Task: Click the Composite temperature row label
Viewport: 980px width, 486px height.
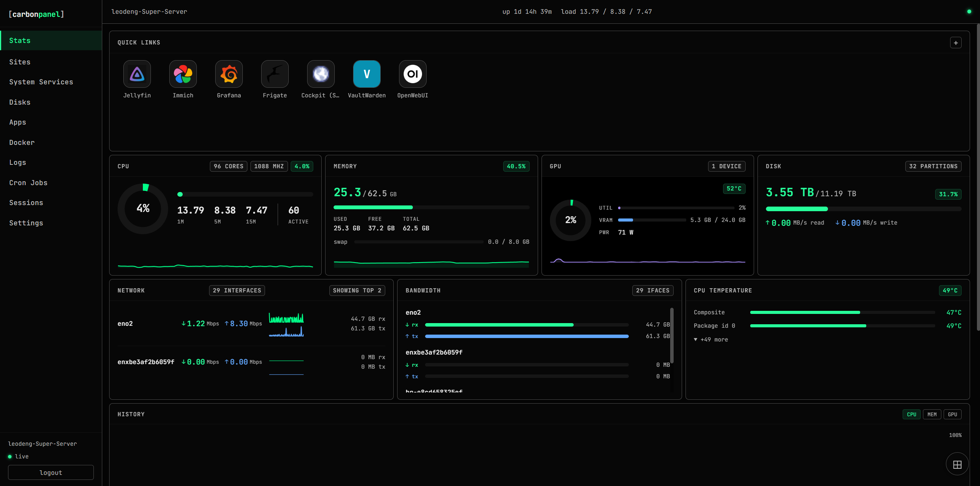Action: click(x=709, y=312)
